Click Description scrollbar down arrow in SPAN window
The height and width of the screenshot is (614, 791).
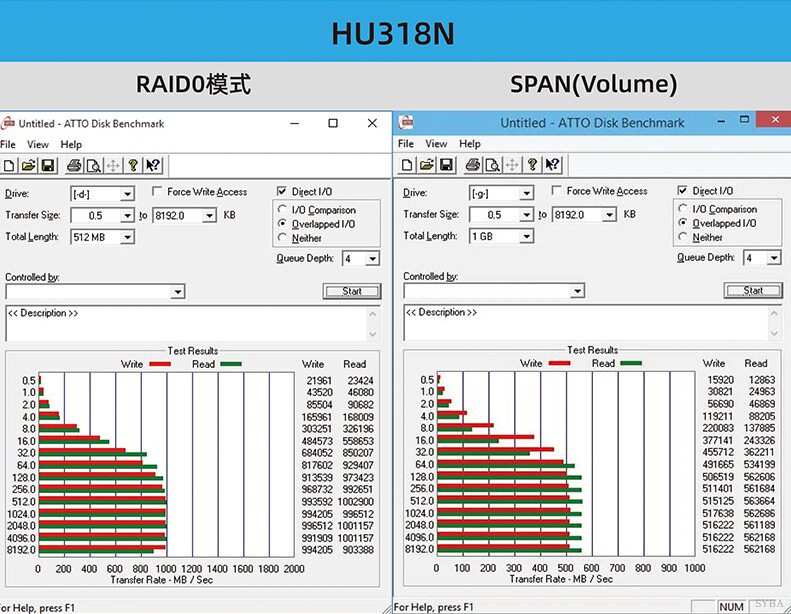coord(774,333)
